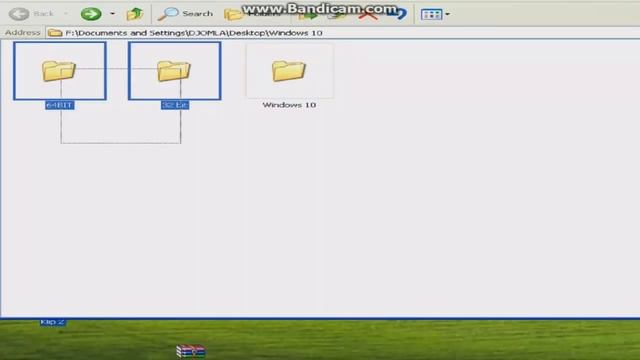Open the Forward history dropdown arrow

112,14
